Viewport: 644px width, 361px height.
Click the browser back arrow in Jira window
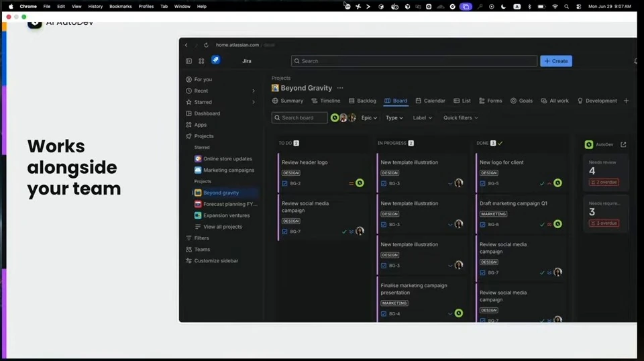point(186,45)
